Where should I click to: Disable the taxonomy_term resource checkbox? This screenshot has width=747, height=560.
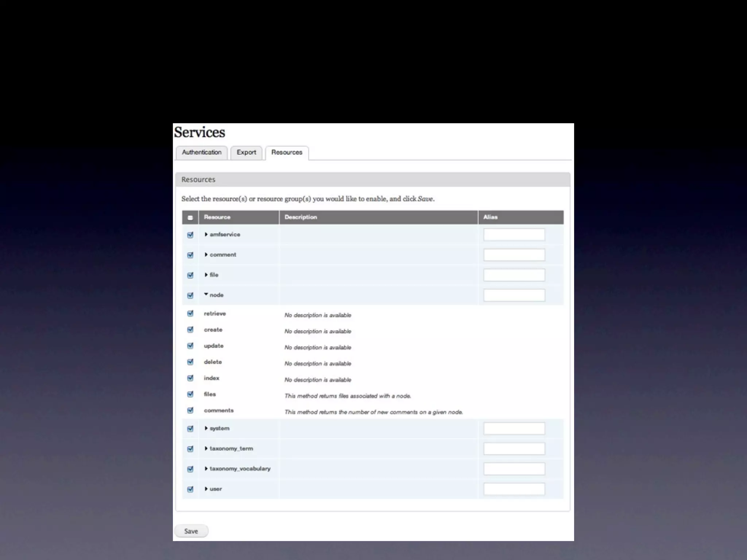[x=190, y=449]
